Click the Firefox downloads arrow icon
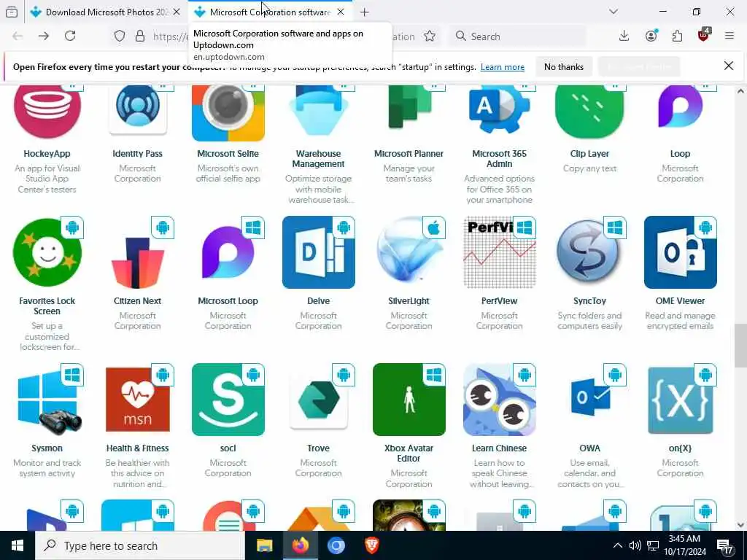The image size is (747, 560). point(624,36)
